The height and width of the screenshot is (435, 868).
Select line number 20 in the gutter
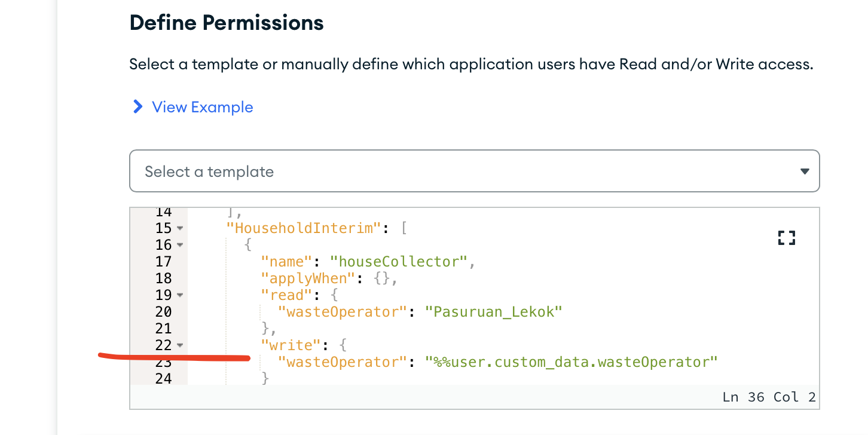[163, 312]
